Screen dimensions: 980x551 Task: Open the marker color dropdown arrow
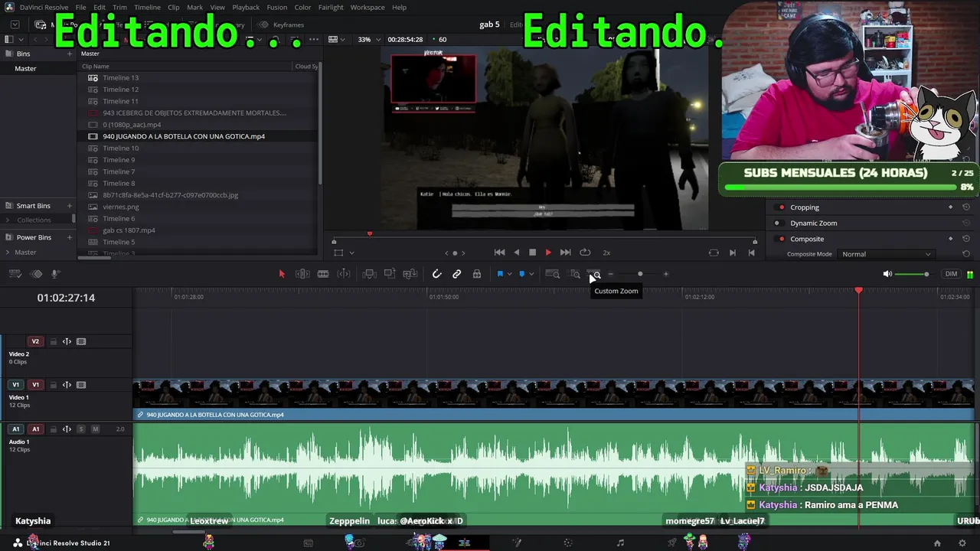[531, 274]
